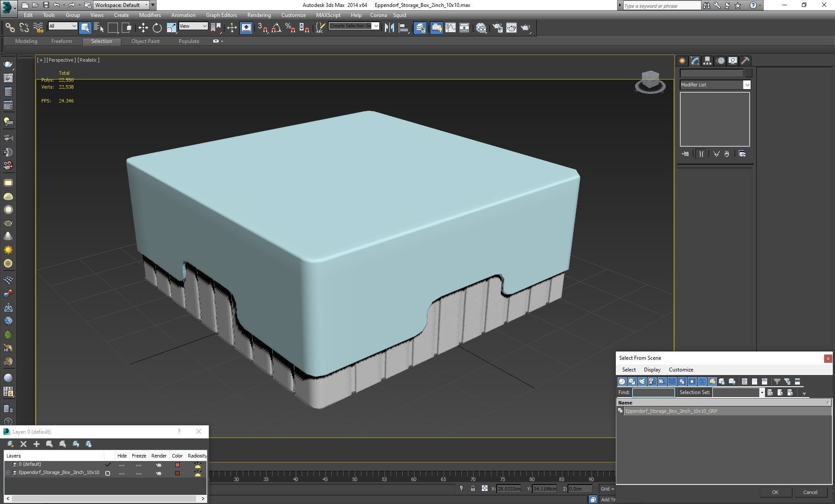Open the Modifiers menu
Screen dimensions: 835x504
(150, 15)
